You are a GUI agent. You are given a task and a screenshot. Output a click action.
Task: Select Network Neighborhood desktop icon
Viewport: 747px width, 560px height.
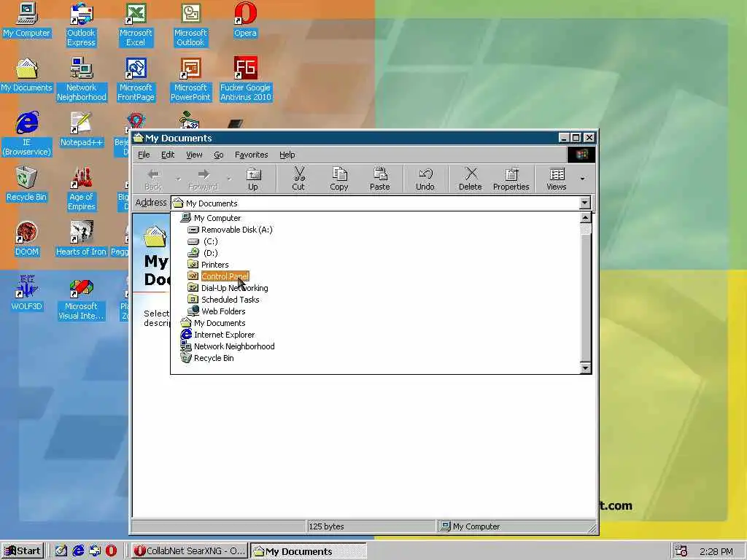[82, 79]
